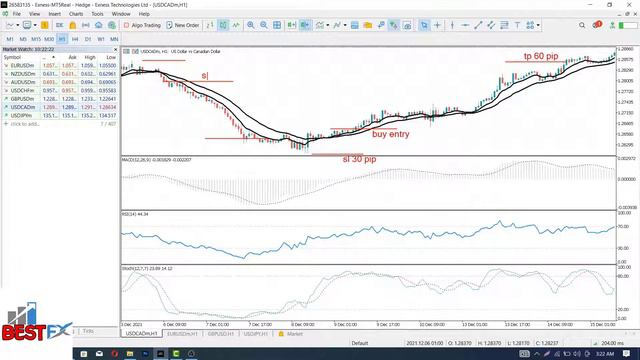This screenshot has height=360, width=640.
Task: Close the Market Watch panel
Action: point(116,49)
